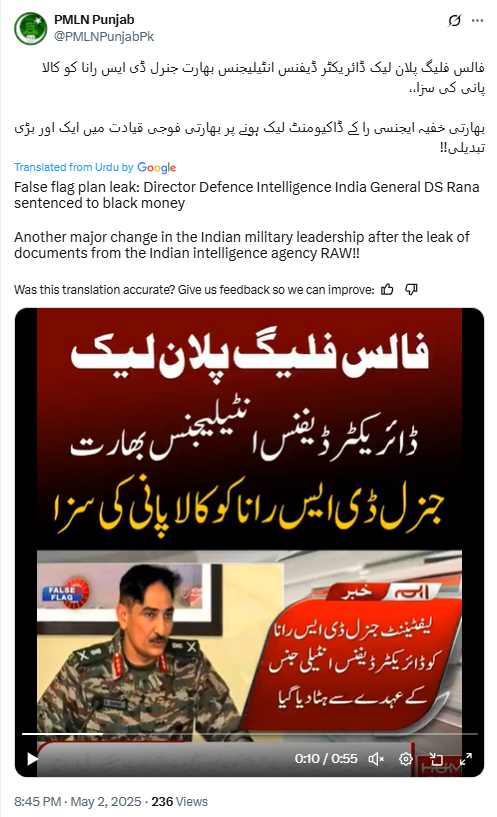
Task: Open the @PMLNPunjabPk handle link
Action: pos(104,36)
